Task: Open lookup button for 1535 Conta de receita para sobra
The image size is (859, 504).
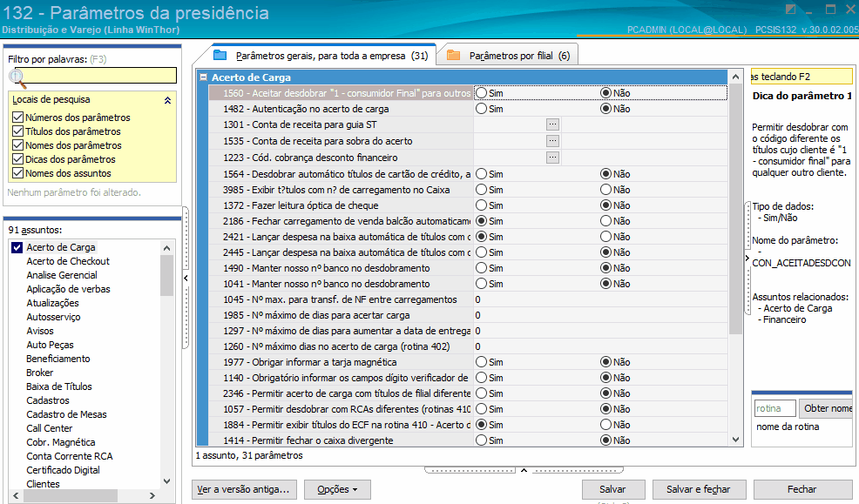Action: pyautogui.click(x=552, y=141)
